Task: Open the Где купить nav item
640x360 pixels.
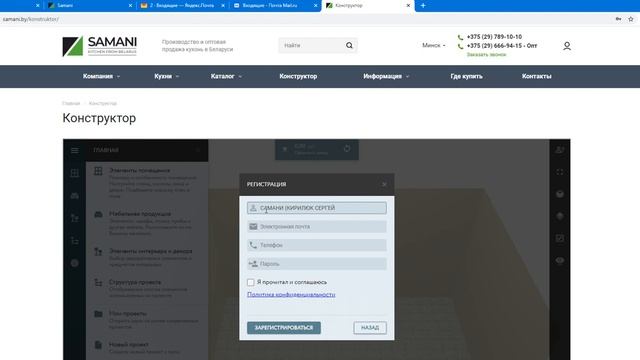Action: (466, 76)
